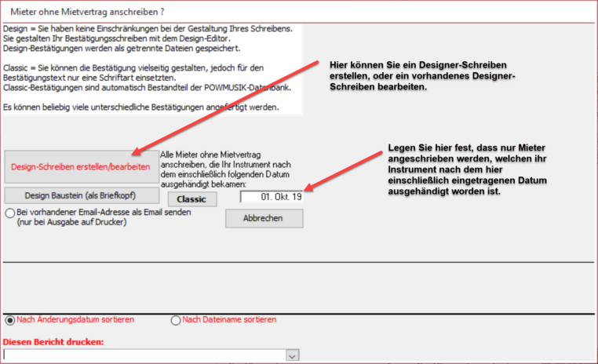The height and width of the screenshot is (364, 598).
Task: Click the sentence about beliebig viele Bestätigungen
Action: coord(141,107)
